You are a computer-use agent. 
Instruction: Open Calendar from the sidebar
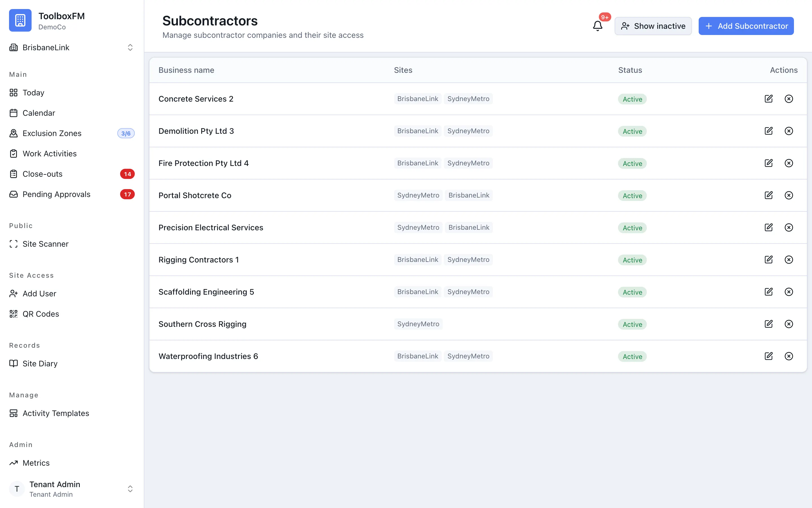click(72, 113)
